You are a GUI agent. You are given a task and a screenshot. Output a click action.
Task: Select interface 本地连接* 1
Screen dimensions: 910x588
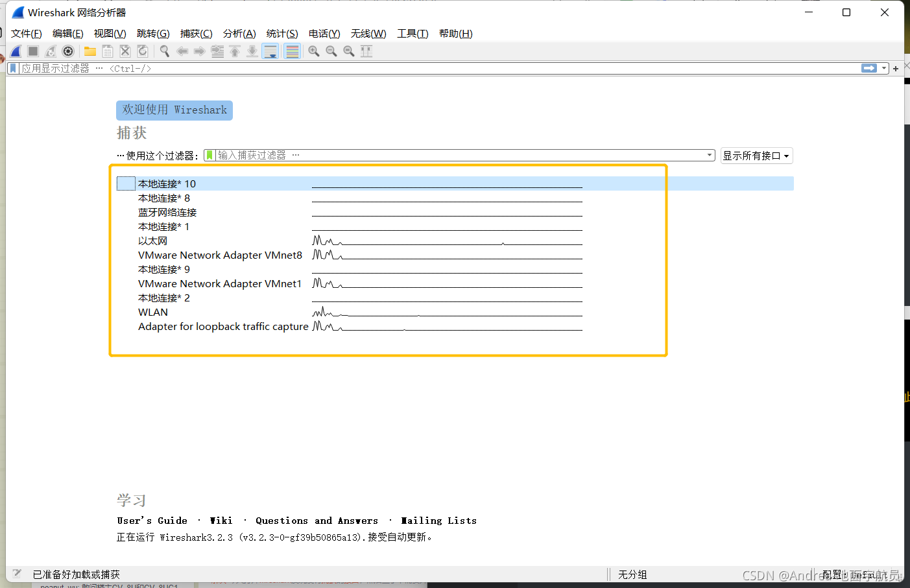[455, 226]
